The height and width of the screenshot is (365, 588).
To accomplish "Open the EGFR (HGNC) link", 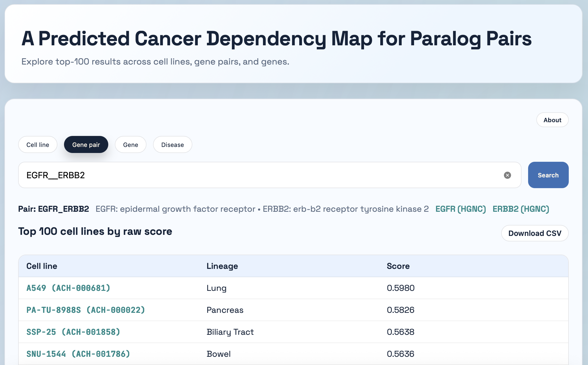I will tap(461, 209).
